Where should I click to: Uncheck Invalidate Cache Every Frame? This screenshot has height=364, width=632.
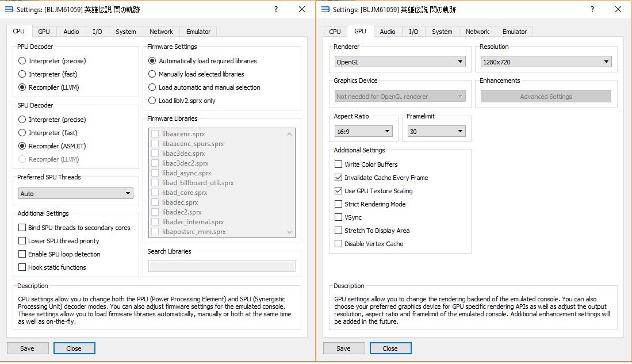tap(338, 178)
